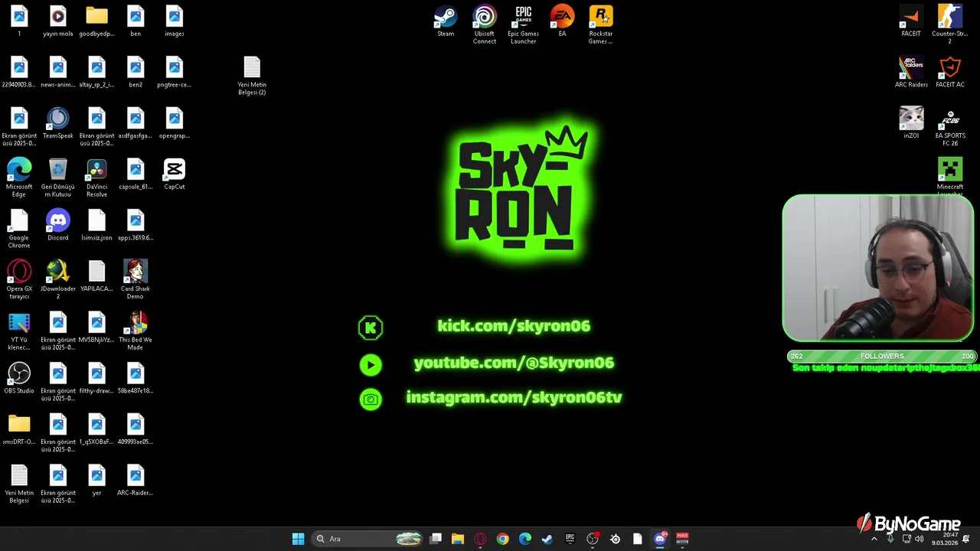
Task: Select the ARC-Raider... image file
Action: [136, 481]
